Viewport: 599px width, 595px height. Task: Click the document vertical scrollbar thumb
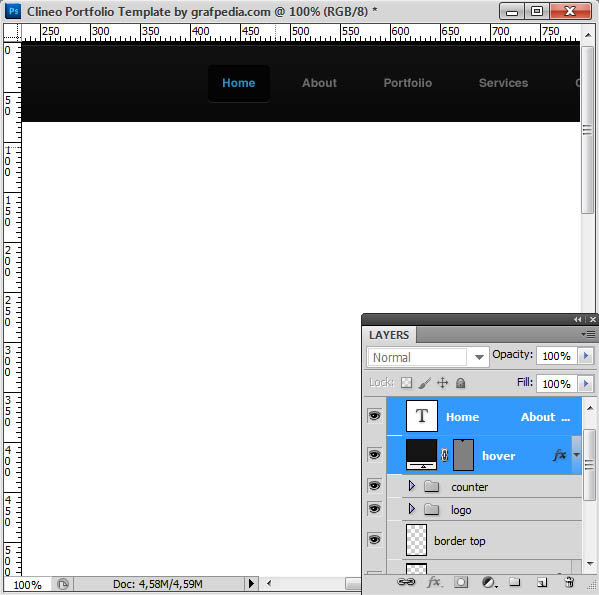point(587,130)
